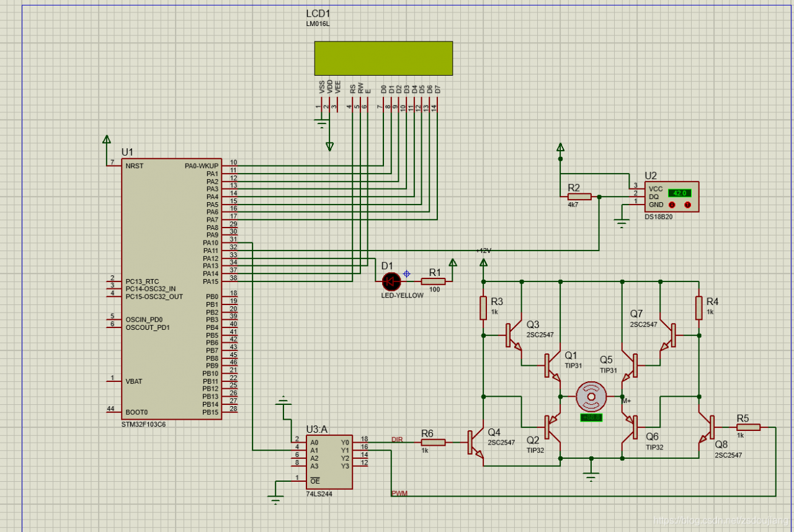
Task: Click the green speed readout under the motor
Action: pos(591,417)
